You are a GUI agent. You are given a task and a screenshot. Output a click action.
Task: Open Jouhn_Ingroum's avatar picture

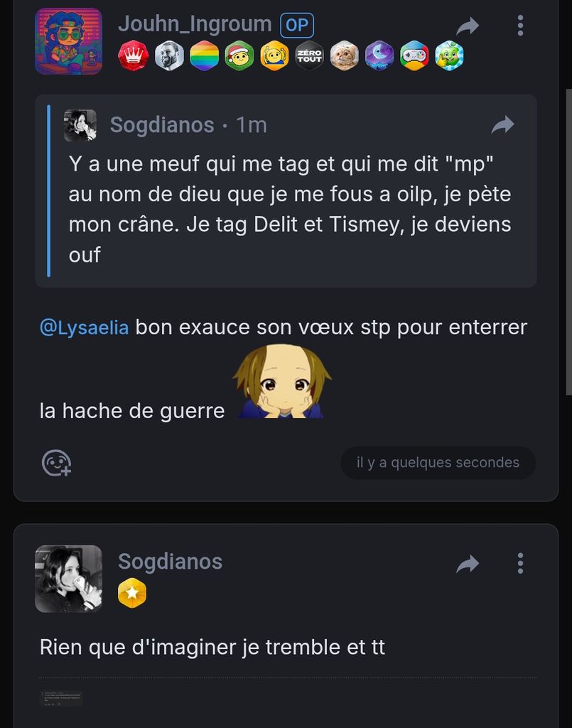[69, 41]
